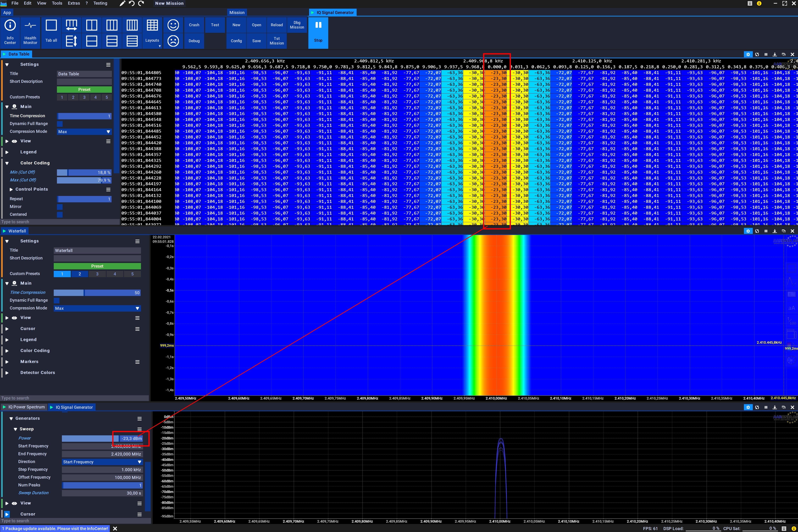Viewport: 798px width, 532px height.
Task: Click the End Frequency input field
Action: [102, 454]
